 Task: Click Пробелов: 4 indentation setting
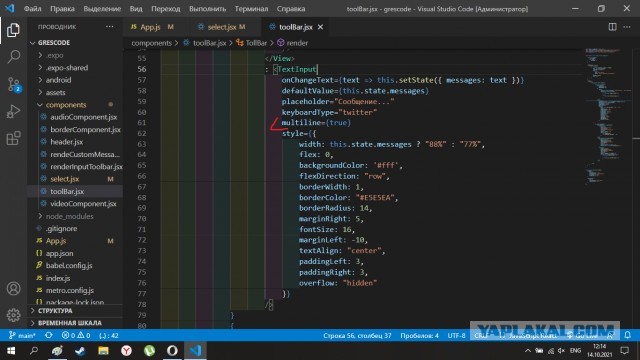click(419, 336)
